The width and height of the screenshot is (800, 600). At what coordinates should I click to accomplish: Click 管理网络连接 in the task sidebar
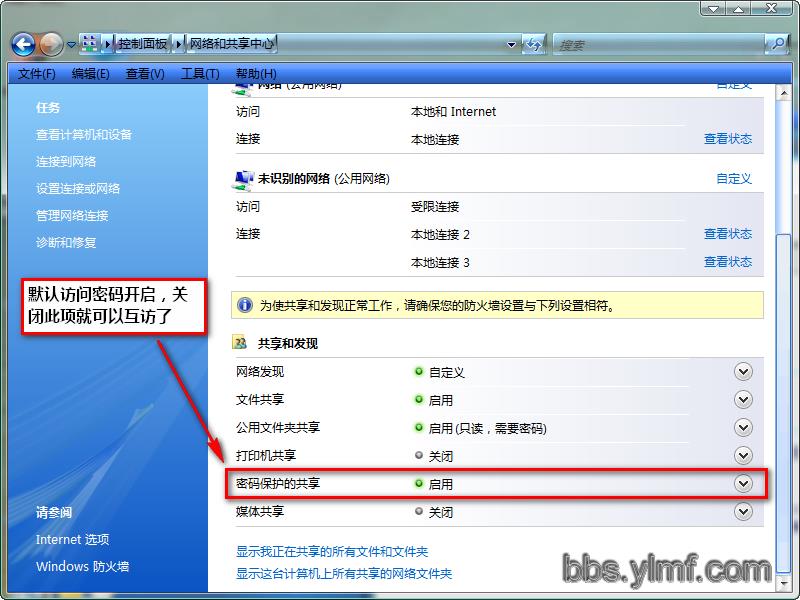(x=72, y=215)
